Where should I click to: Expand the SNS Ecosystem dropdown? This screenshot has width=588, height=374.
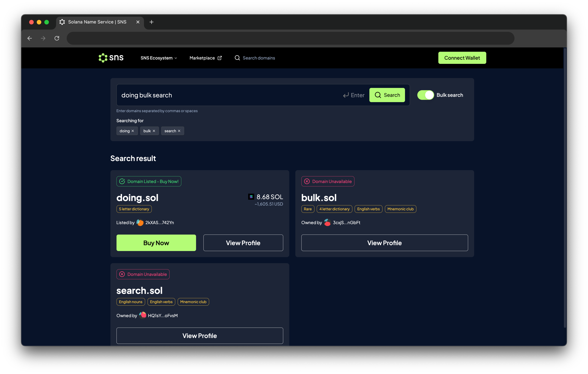tap(158, 58)
